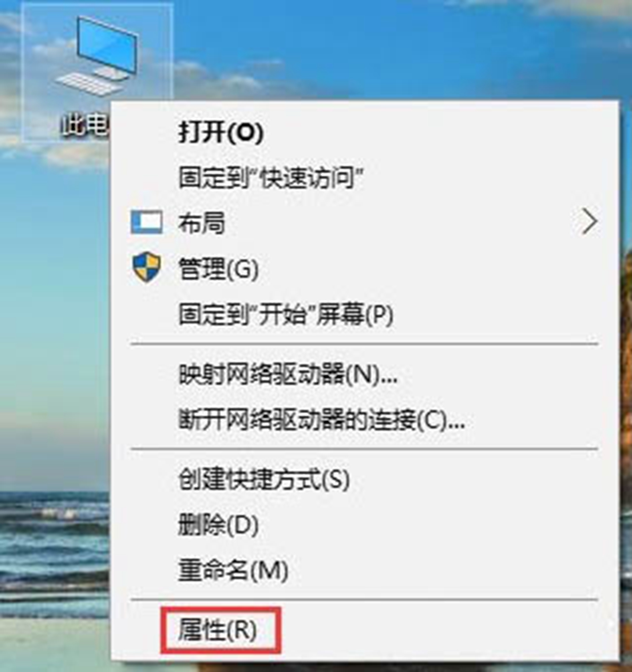Click the rocky cliff wallpaper at the right edge

[x=625, y=351]
